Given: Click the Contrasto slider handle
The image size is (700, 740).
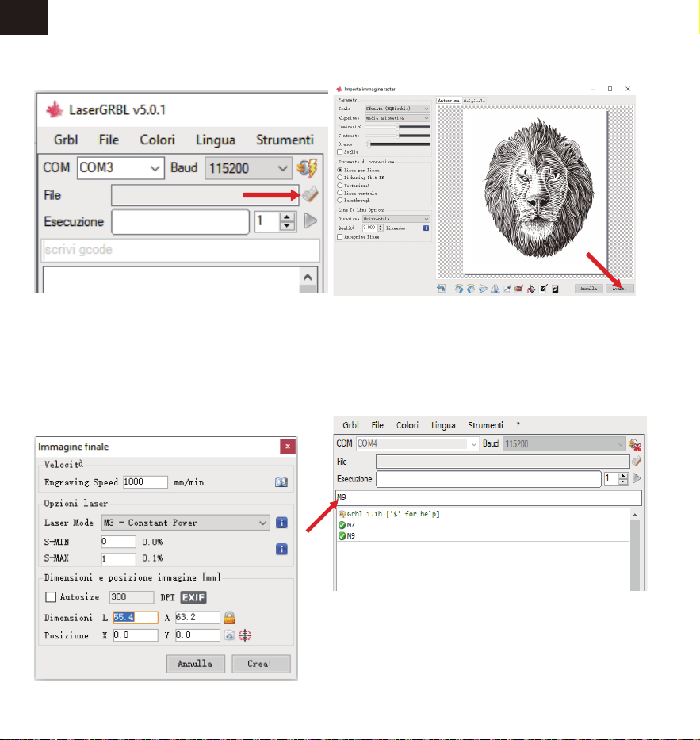Looking at the screenshot, I should click(x=398, y=136).
